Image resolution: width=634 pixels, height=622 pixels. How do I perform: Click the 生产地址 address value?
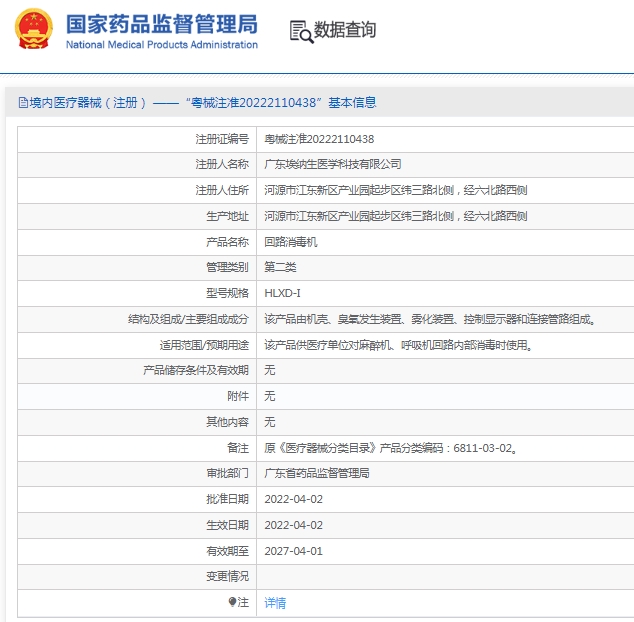coord(396,216)
